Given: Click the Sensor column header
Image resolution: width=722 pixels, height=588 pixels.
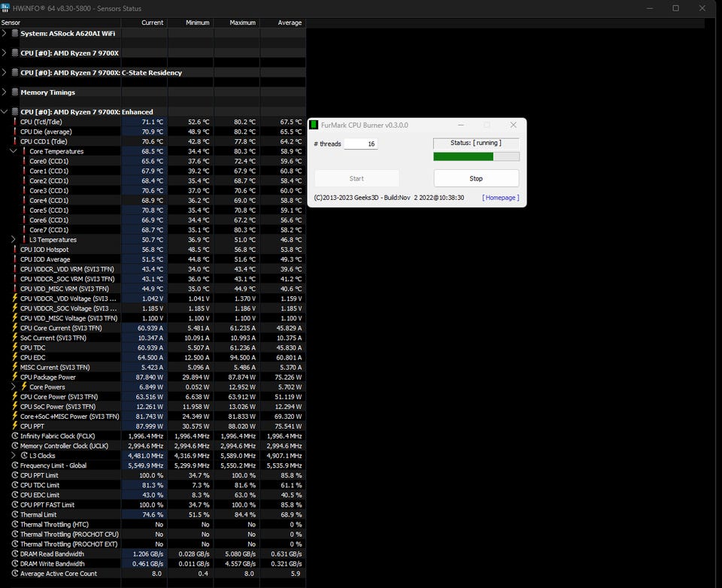Looking at the screenshot, I should [60, 23].
